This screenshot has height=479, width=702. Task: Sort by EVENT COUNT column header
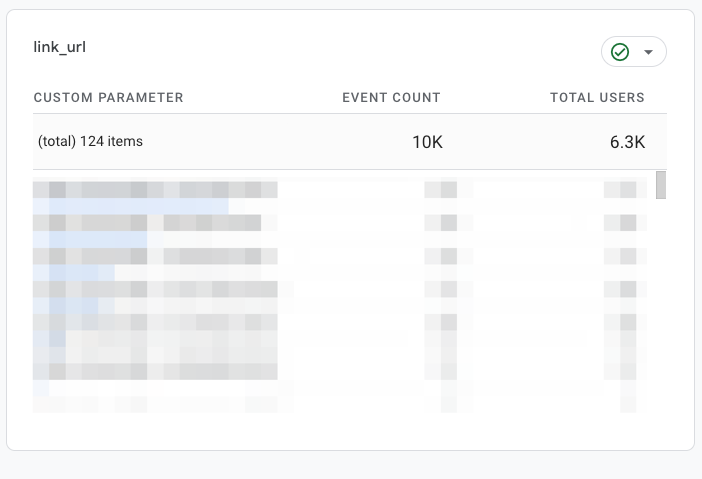pos(391,98)
